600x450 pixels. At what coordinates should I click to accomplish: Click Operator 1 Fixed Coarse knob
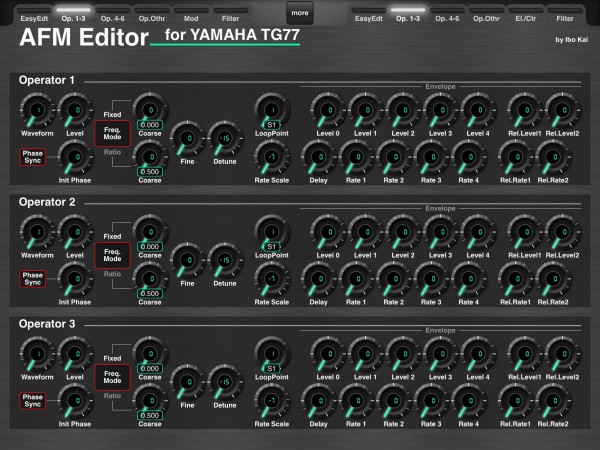click(150, 110)
